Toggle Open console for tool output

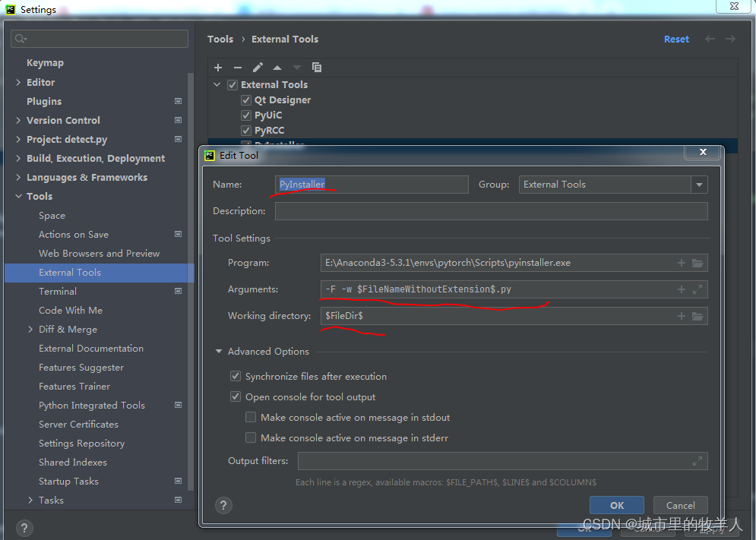tap(236, 396)
